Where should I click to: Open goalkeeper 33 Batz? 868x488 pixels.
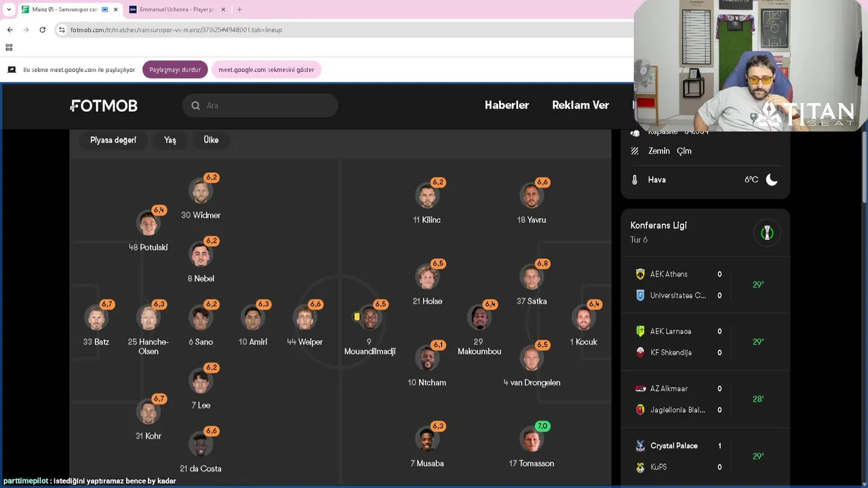click(x=96, y=324)
